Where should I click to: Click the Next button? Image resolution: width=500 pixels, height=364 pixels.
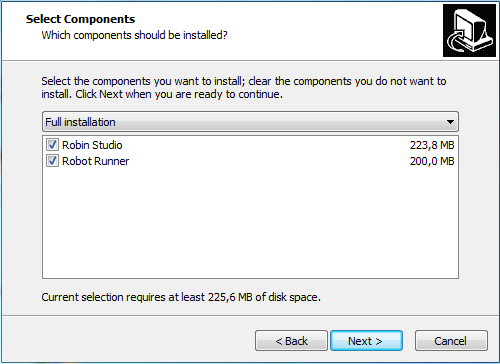[x=366, y=341]
